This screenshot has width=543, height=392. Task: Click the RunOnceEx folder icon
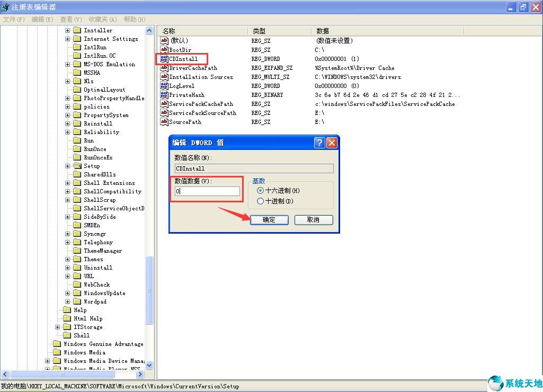coord(77,157)
